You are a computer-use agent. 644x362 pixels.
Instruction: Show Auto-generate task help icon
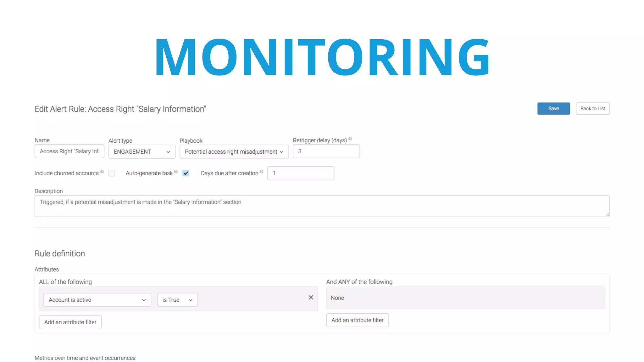(x=176, y=172)
